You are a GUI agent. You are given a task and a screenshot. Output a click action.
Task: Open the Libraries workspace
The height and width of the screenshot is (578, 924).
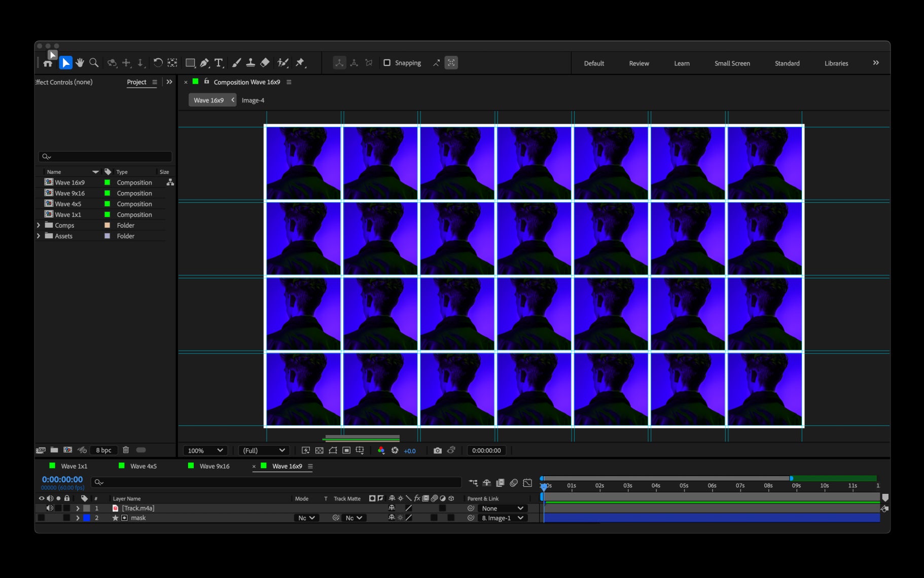coord(836,63)
